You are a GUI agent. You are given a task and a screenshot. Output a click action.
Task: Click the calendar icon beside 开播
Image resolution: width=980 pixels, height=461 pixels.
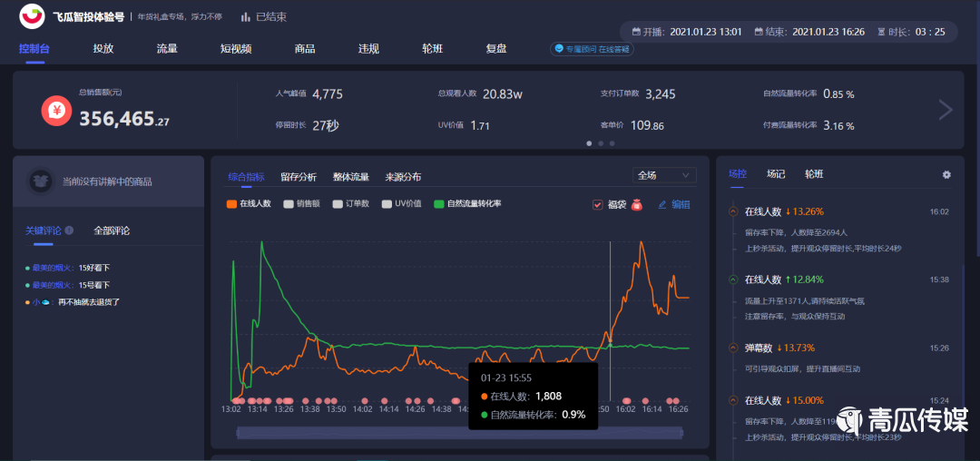pos(636,32)
